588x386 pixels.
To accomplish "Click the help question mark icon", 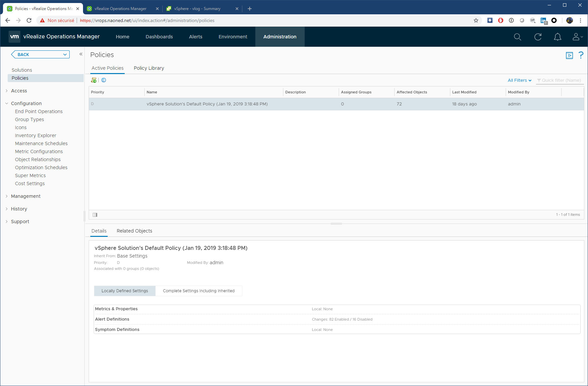I will pyautogui.click(x=581, y=55).
